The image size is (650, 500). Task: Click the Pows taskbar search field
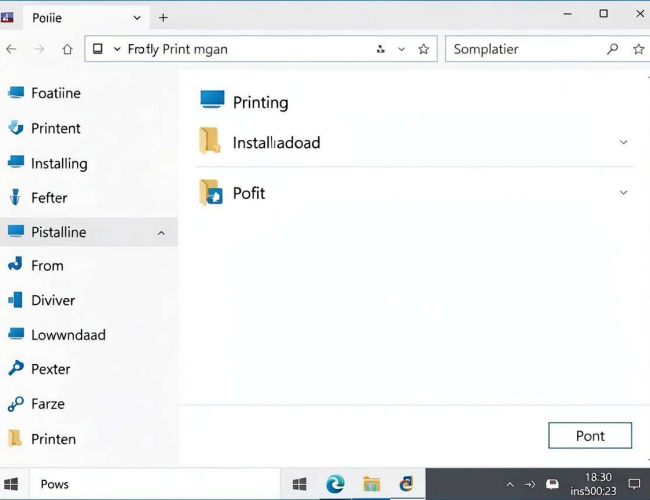click(x=155, y=484)
